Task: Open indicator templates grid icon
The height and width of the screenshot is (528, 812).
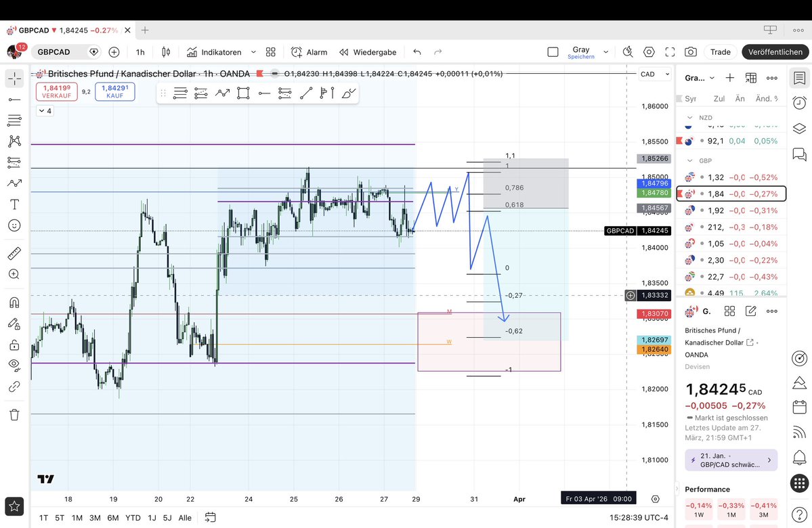Action: coord(270,52)
